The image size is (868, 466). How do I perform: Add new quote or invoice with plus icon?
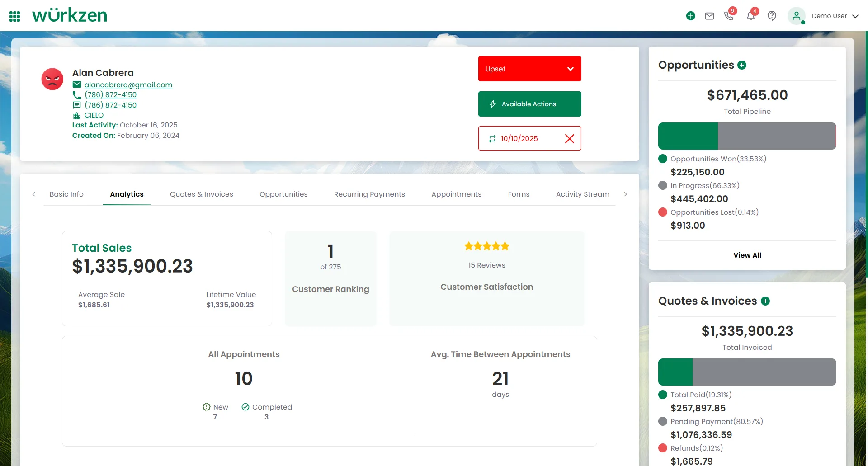pos(765,301)
